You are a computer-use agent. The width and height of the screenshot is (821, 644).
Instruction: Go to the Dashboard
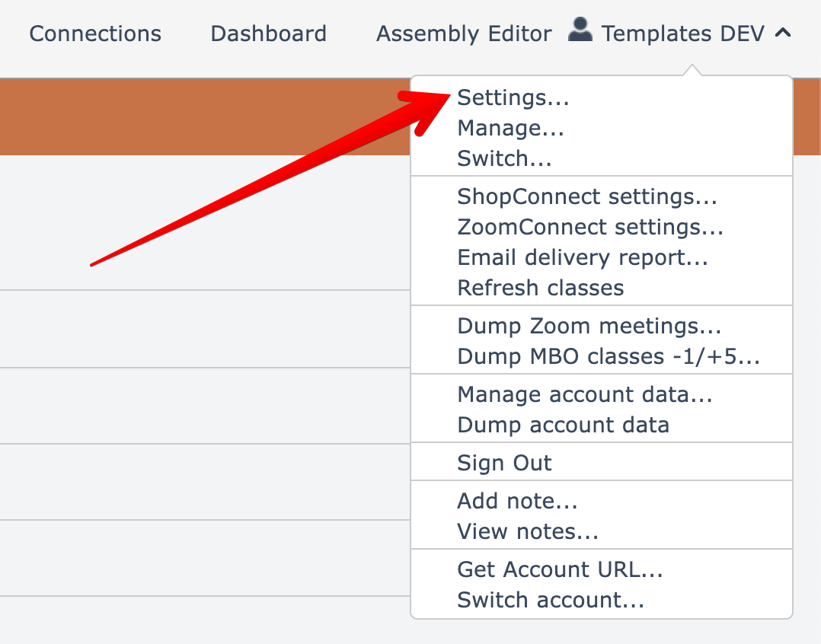(x=268, y=33)
